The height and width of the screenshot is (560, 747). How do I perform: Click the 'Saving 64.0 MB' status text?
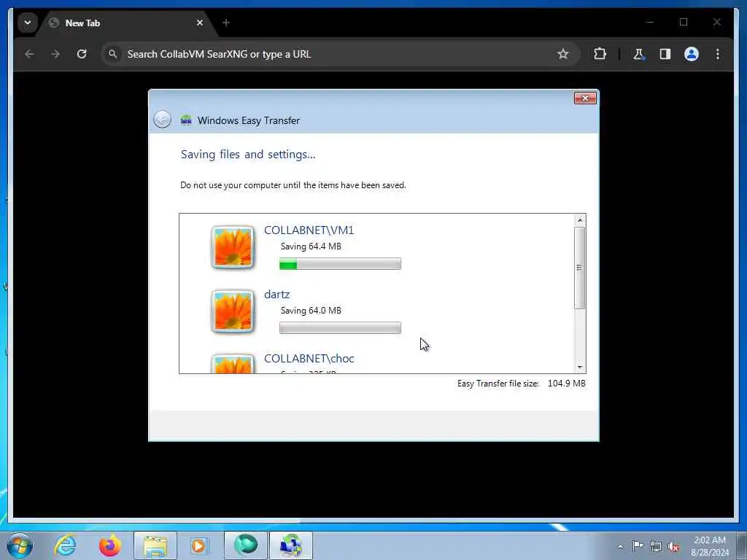tap(311, 311)
